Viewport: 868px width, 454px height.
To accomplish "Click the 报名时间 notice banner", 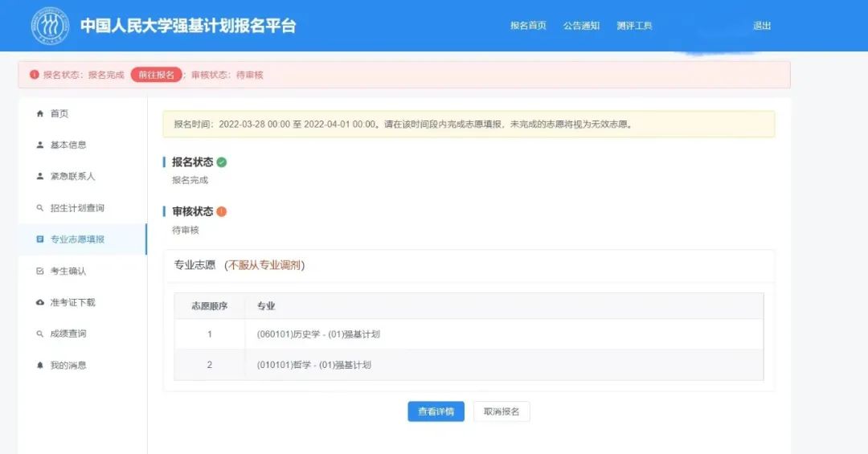I will [469, 124].
